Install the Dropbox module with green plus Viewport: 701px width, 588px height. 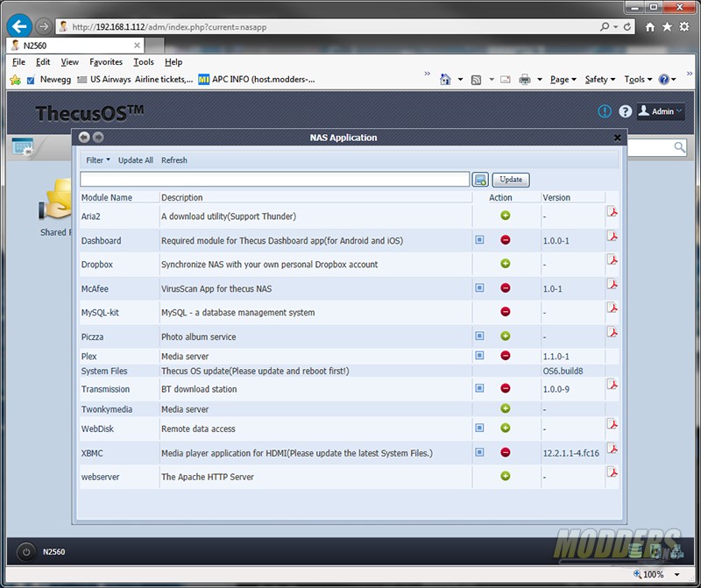click(x=506, y=264)
